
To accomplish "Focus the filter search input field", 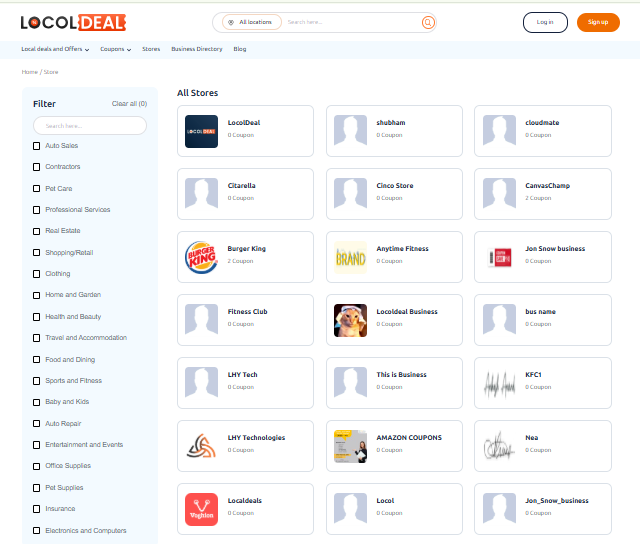I will point(90,126).
